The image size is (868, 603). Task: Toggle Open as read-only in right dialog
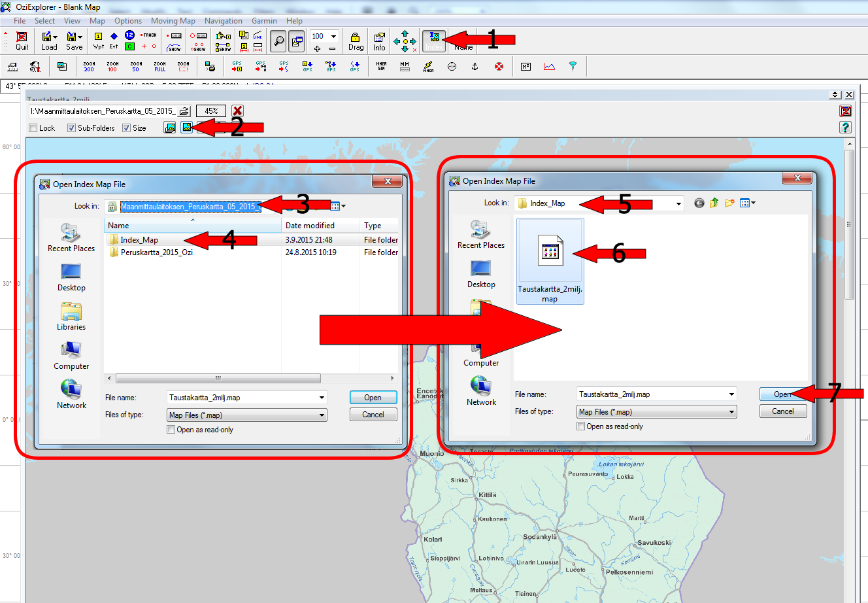581,426
